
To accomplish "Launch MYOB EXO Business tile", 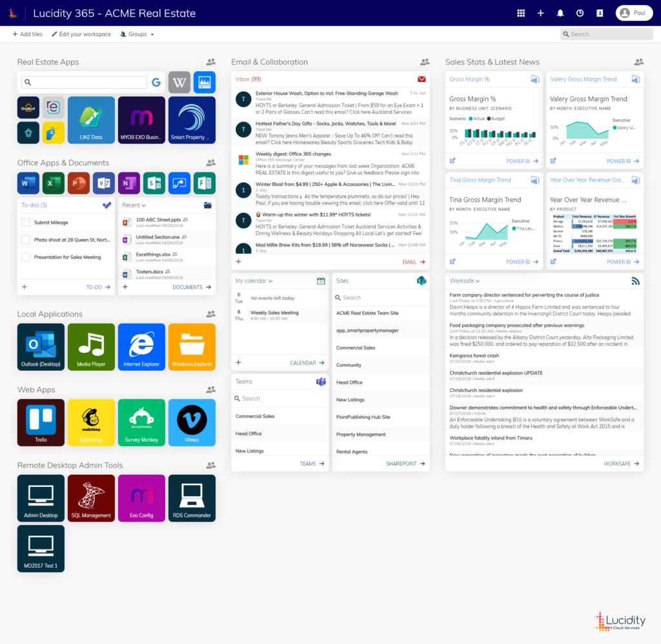I will click(141, 120).
